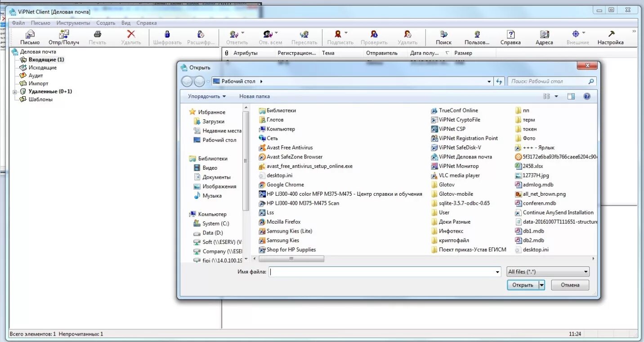Click the help question mark icon in dialog
Viewport: 644px width, 342px height.
586,96
